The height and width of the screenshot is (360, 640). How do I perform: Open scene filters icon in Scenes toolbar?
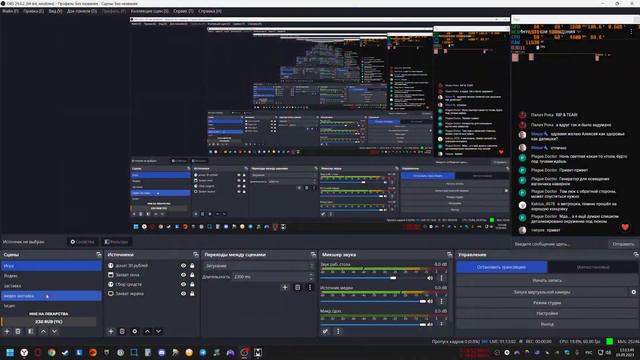pos(31,331)
